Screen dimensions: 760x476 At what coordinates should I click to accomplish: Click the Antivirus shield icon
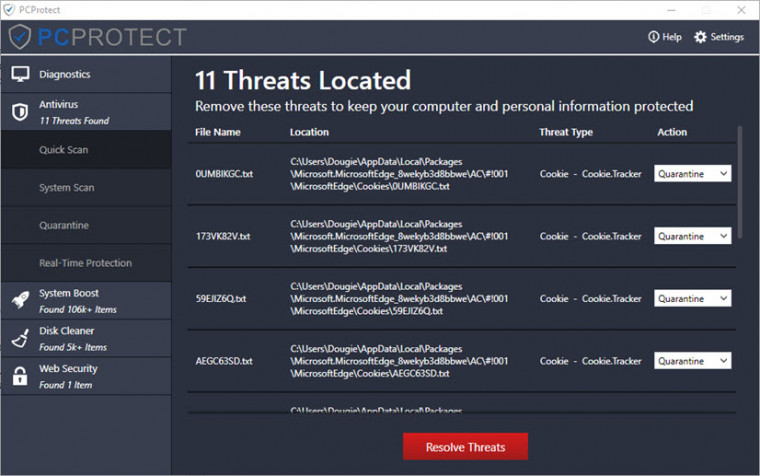pyautogui.click(x=20, y=112)
